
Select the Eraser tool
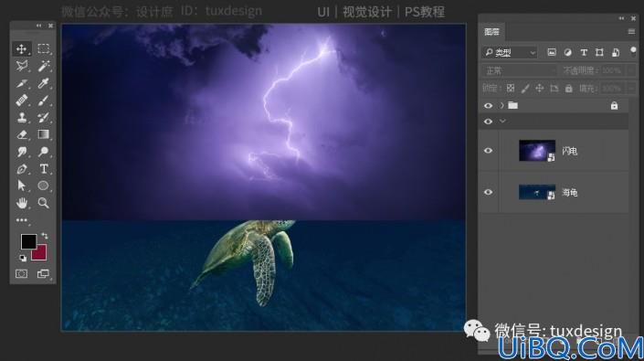tap(21, 134)
